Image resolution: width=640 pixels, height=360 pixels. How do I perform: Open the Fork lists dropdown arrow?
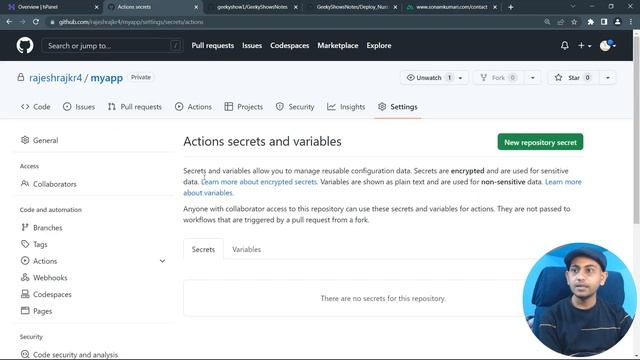tap(532, 78)
